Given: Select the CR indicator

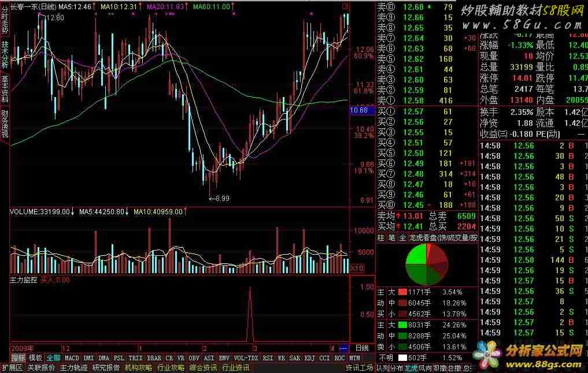Looking at the screenshot, I should click(x=169, y=358).
